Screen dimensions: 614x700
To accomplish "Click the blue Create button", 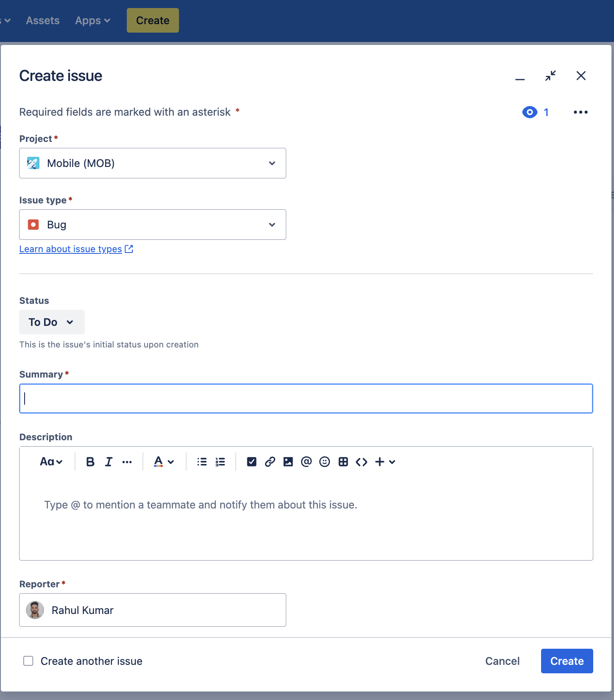I will (x=567, y=661).
